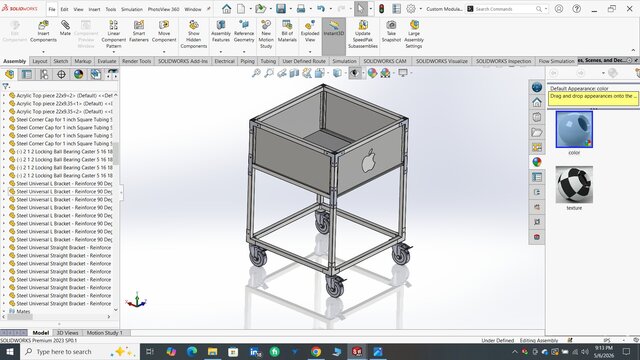
Task: Open Bill of Materials
Action: pos(287,31)
